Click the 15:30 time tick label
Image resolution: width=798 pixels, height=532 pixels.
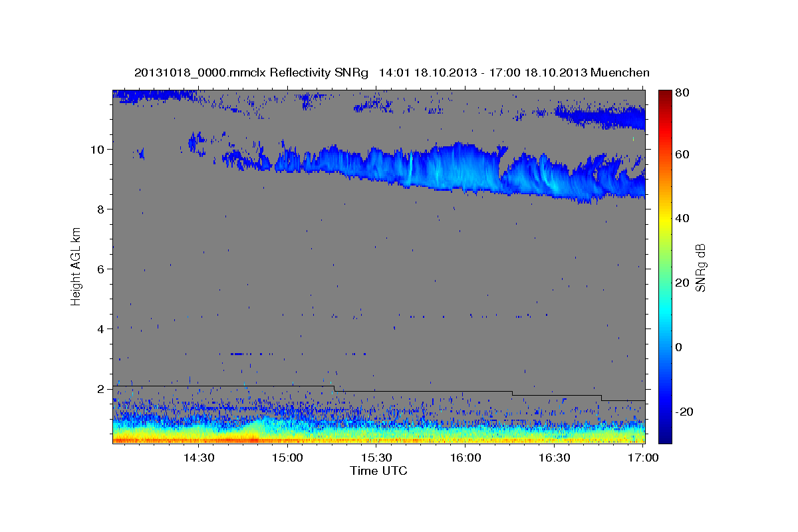pos(376,458)
